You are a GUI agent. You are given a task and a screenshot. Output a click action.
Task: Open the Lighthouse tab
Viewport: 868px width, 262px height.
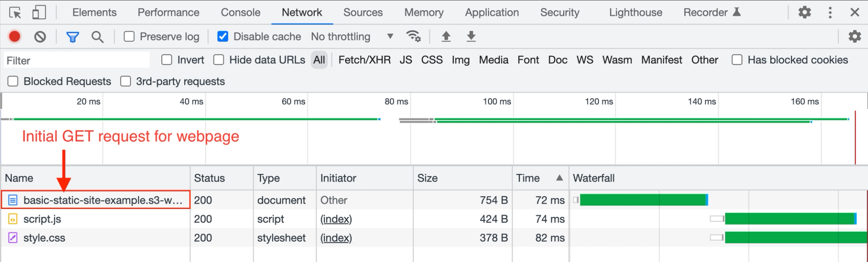pos(636,12)
